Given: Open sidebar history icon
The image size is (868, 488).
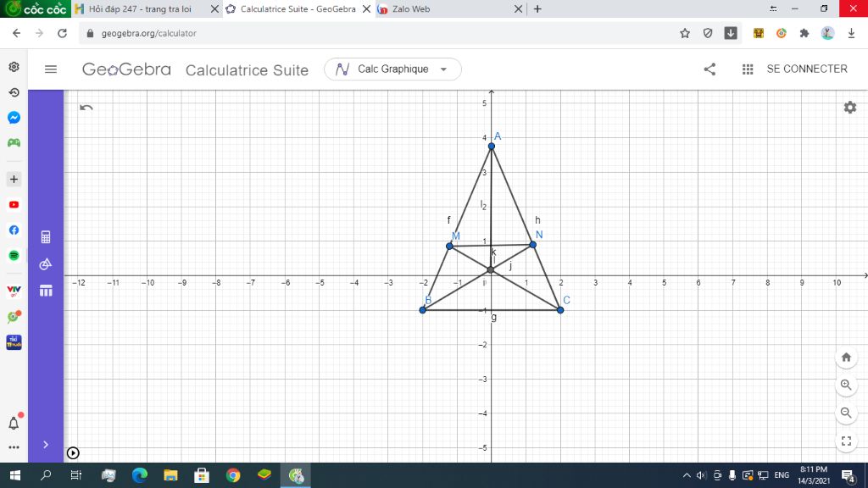Looking at the screenshot, I should click(x=14, y=92).
